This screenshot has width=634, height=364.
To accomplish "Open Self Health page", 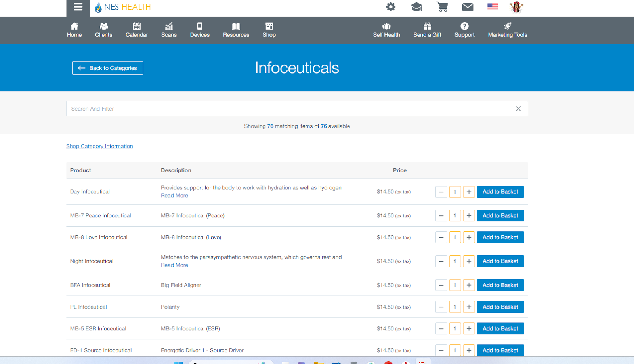I will pos(386,30).
